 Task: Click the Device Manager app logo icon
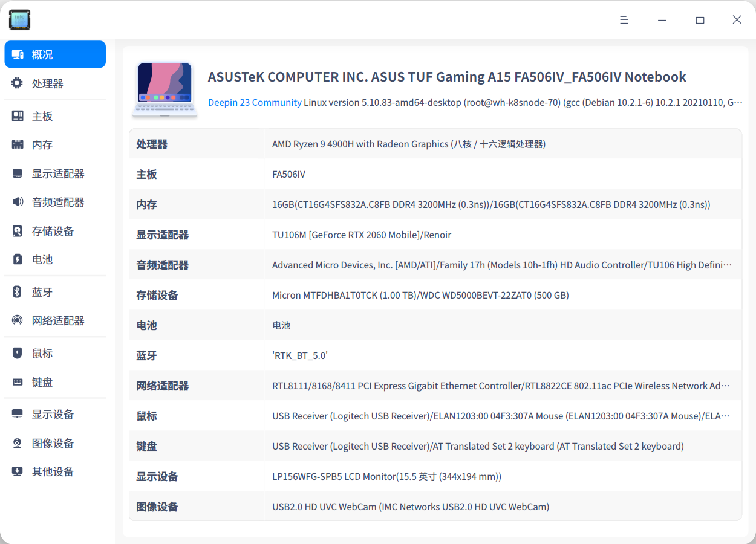(x=19, y=19)
